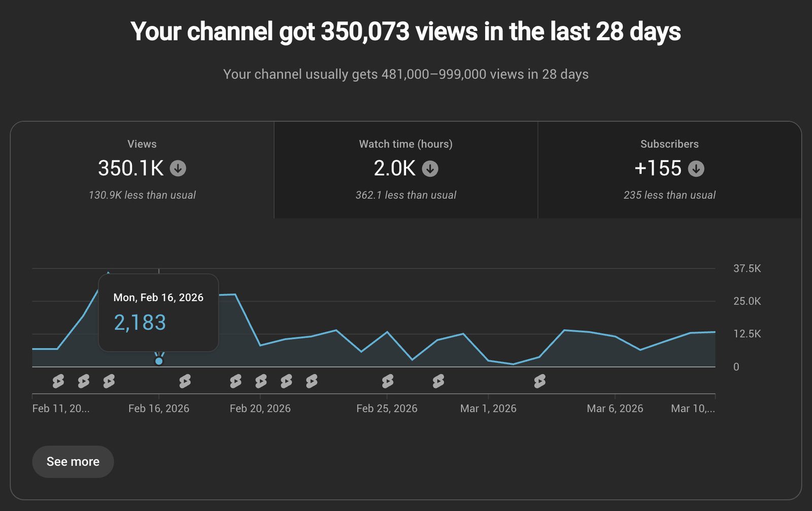Open the Shorts marker under Feb 17
The width and height of the screenshot is (812, 511).
point(185,381)
